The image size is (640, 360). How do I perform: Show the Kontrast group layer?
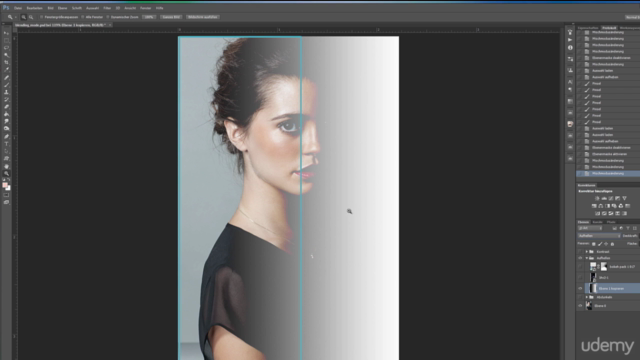580,251
